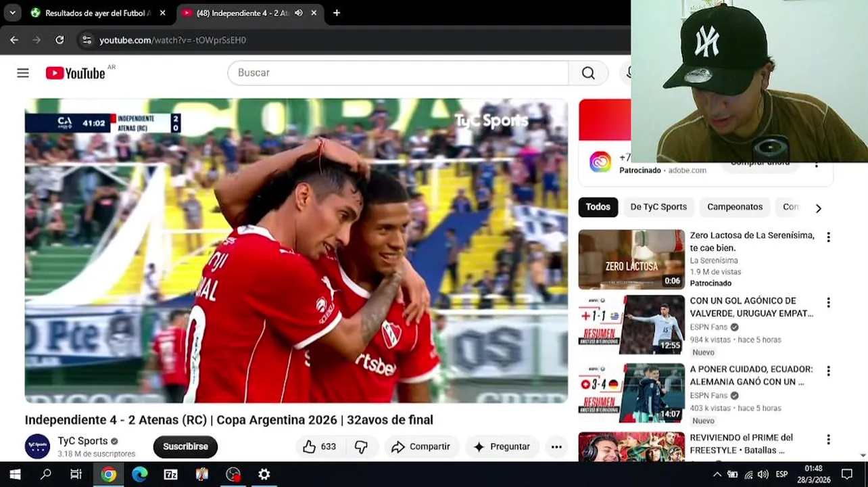Open options menu for Ecuador Alemania video
868x487 pixels.
click(828, 371)
